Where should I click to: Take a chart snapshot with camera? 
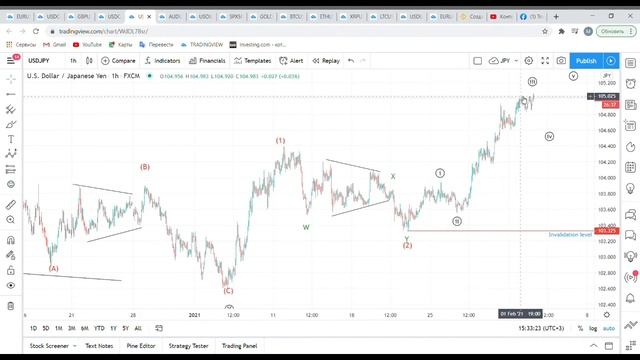(x=561, y=61)
